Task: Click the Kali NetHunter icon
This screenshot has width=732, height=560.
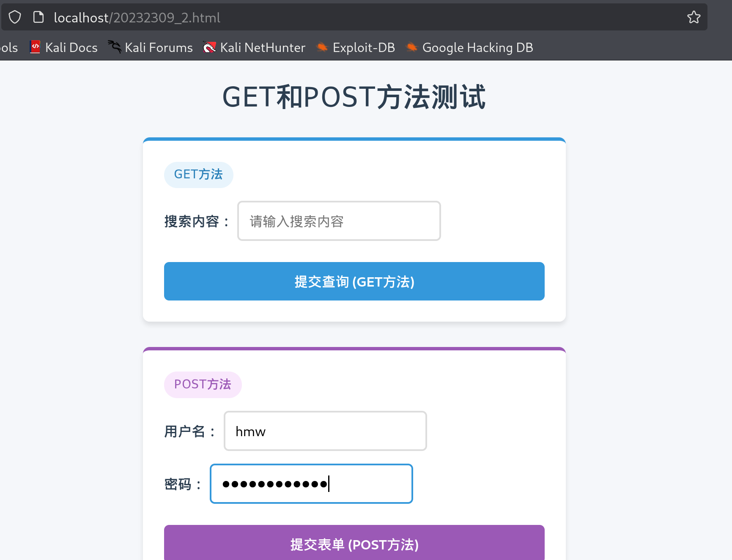Action: click(209, 47)
